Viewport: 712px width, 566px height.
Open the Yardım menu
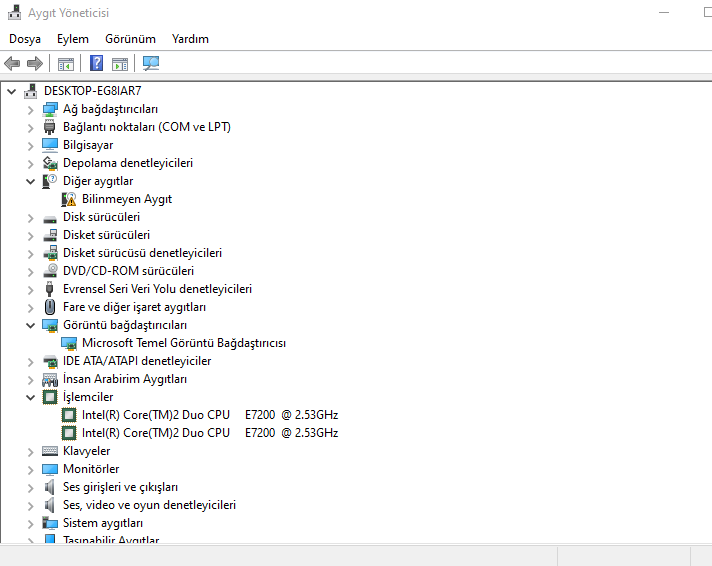tap(190, 39)
